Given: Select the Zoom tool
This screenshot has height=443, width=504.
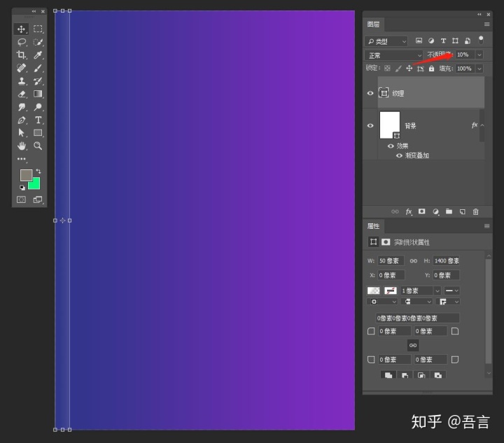Looking at the screenshot, I should click(x=38, y=146).
